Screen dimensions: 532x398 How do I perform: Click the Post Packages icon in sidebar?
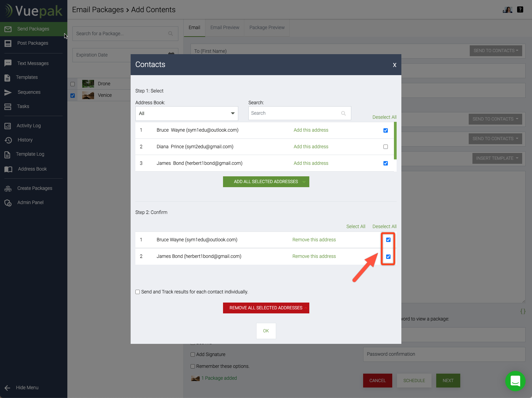[8, 43]
